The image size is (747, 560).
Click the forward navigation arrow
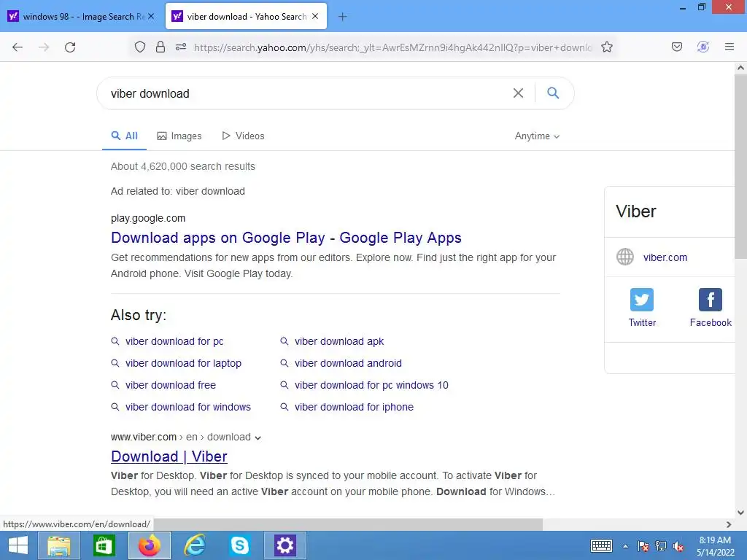pyautogui.click(x=44, y=47)
